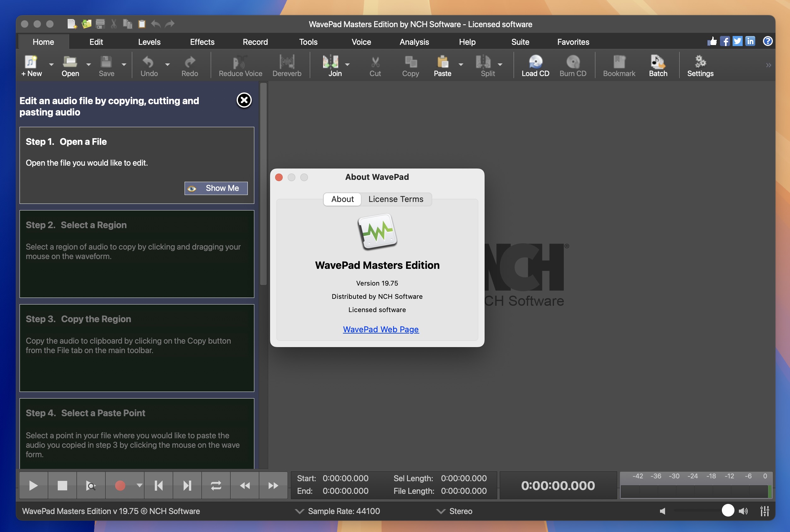The image size is (790, 532).
Task: Close the About WavePad dialog
Action: (x=279, y=177)
